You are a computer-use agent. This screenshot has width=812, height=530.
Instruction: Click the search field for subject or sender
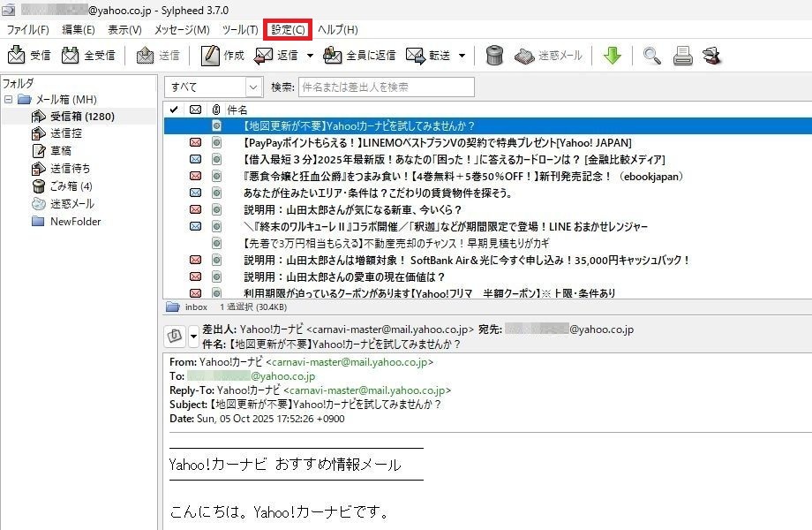coord(386,87)
